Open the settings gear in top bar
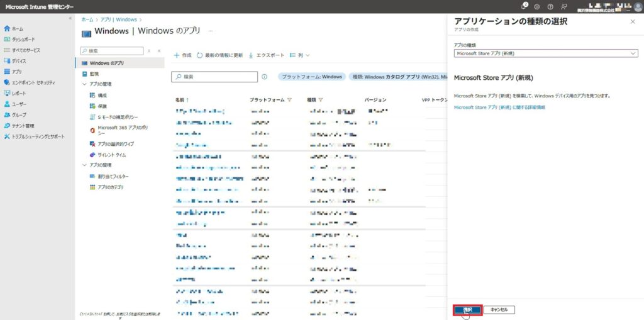 tap(537, 6)
